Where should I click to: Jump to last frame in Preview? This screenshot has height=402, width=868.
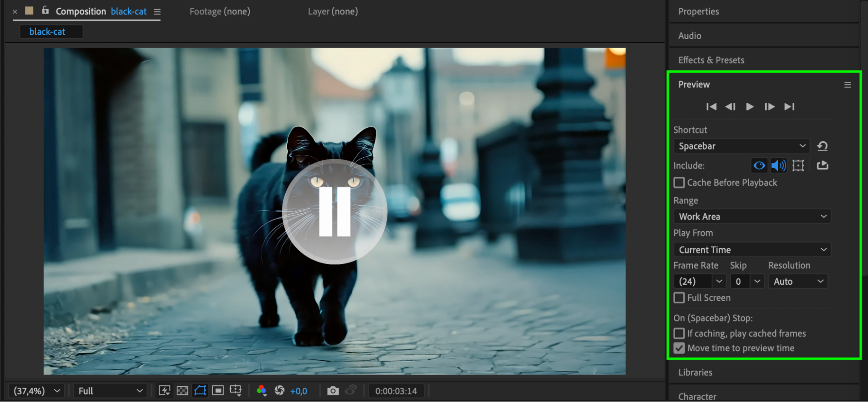tap(789, 106)
